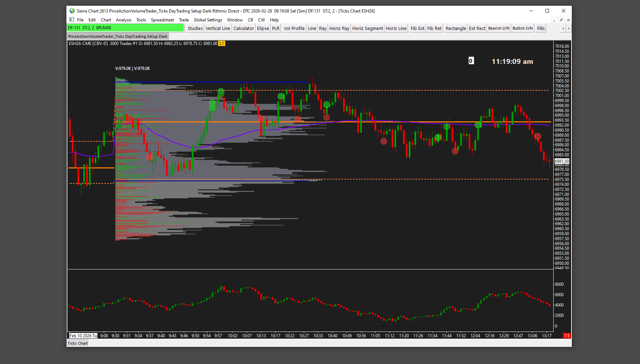
Task: Click the V:979.0K volume profile label
Action: point(132,69)
